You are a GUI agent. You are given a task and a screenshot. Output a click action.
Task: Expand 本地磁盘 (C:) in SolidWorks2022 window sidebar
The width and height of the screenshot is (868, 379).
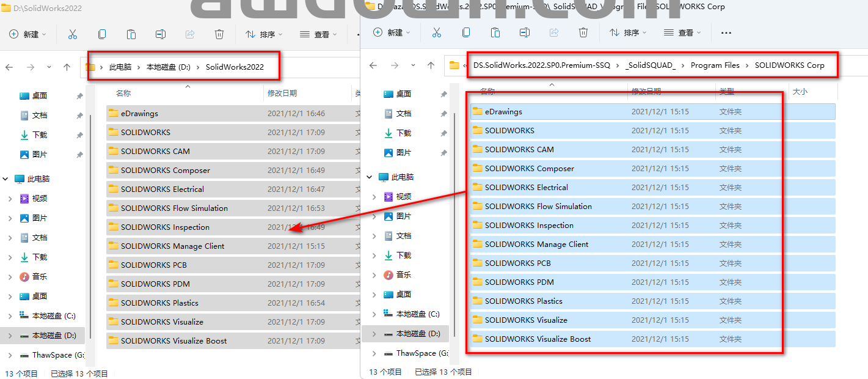(x=10, y=316)
